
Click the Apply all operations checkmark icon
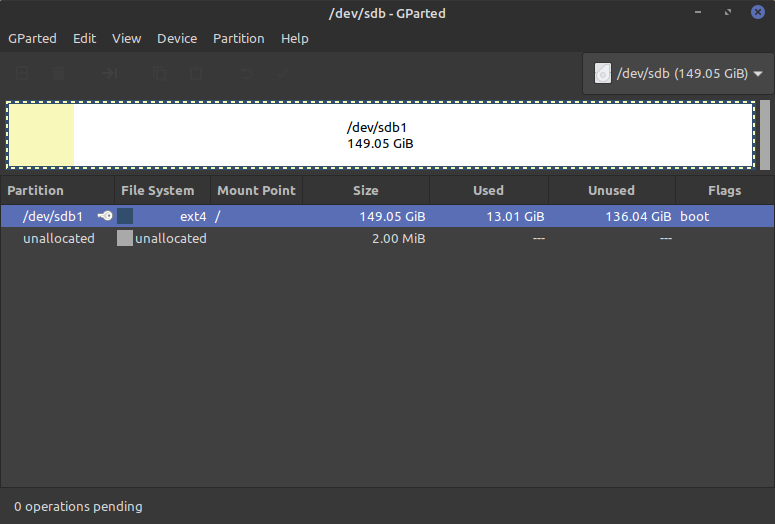283,74
